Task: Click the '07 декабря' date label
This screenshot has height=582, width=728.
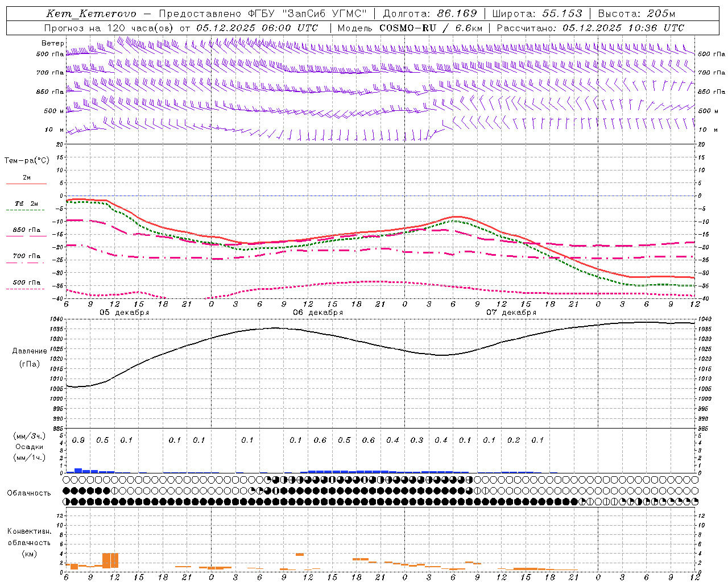Action: (511, 313)
